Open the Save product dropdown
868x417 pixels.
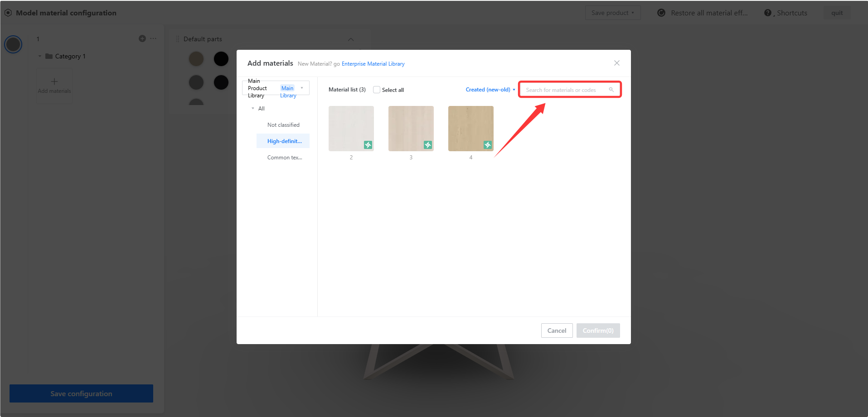(x=613, y=13)
